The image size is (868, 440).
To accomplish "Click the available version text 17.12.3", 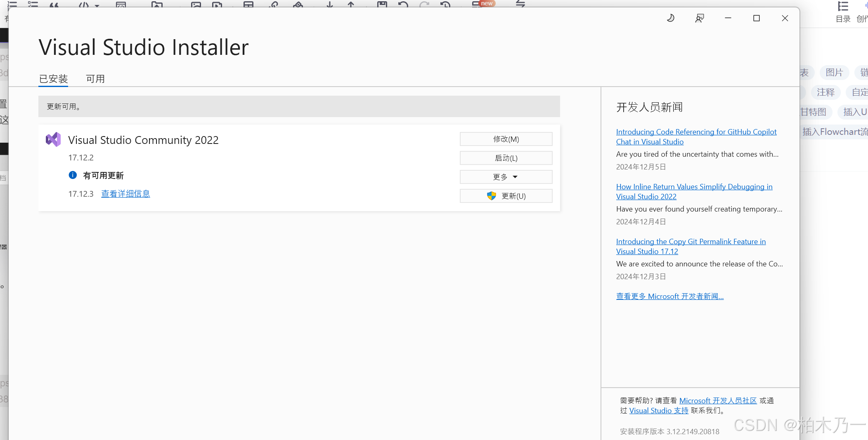I will 81,194.
